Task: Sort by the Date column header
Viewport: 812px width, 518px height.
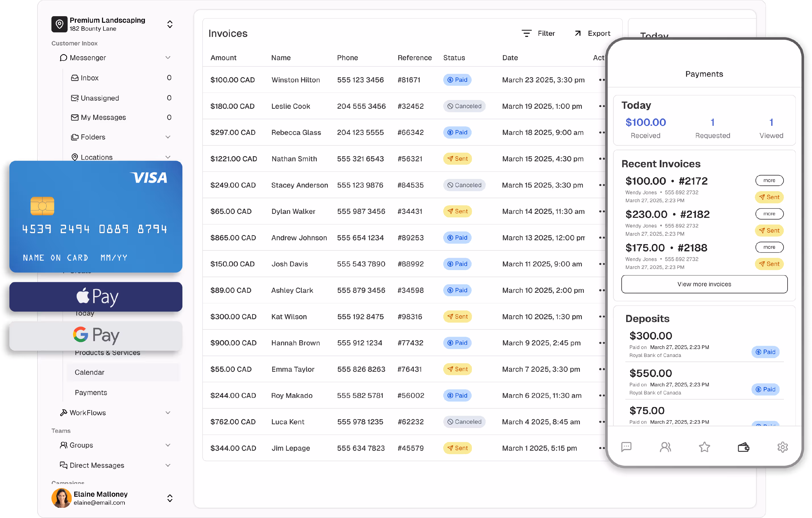Action: click(510, 58)
